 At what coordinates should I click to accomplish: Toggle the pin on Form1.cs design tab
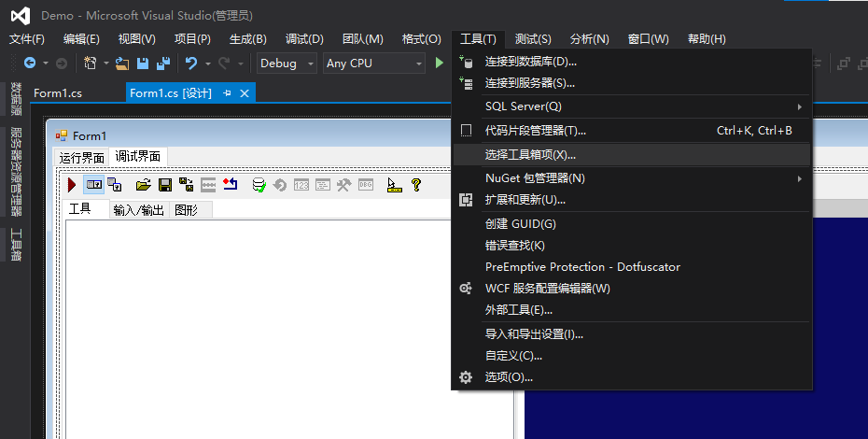[x=227, y=93]
